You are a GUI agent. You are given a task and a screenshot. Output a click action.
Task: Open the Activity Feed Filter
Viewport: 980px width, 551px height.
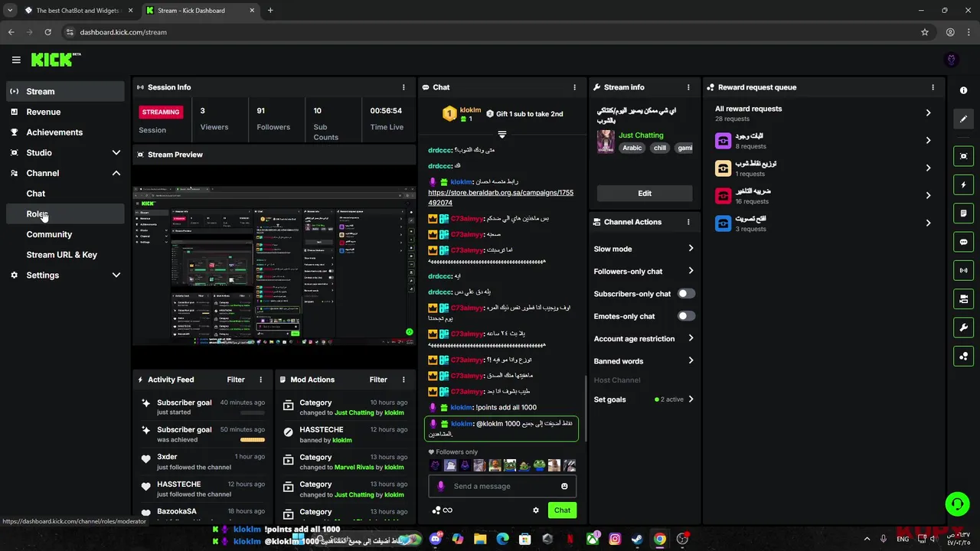(236, 380)
